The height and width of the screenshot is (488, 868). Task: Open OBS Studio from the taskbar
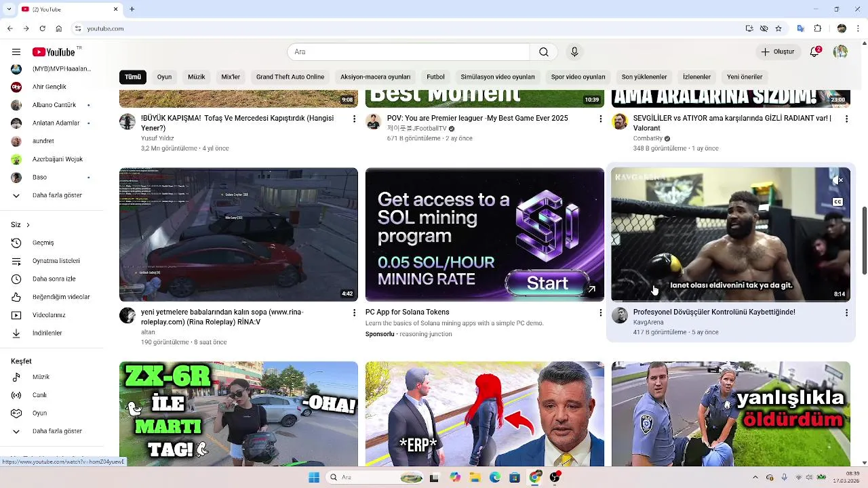tap(555, 477)
